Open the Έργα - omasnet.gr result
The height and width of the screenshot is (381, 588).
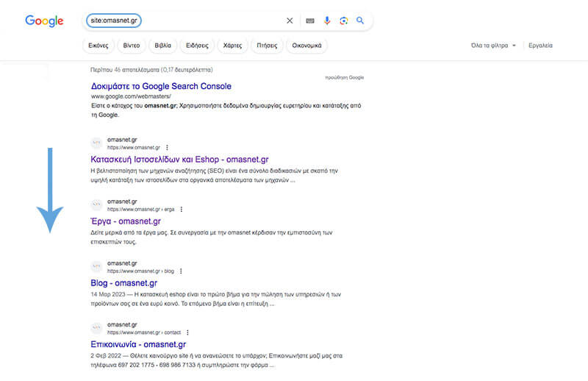pos(126,221)
